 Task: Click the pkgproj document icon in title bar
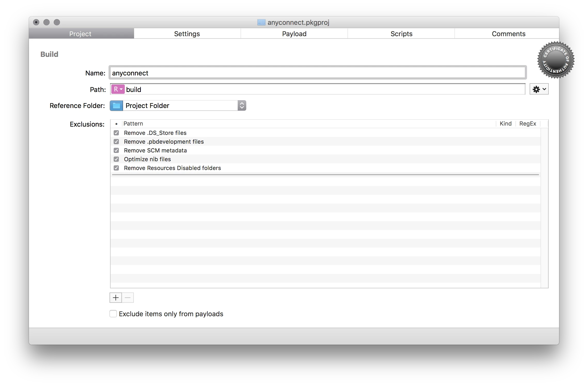pos(261,22)
